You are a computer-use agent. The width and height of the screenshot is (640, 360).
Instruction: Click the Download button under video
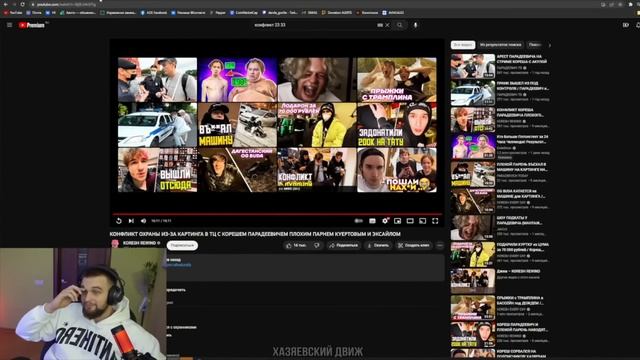(x=378, y=245)
